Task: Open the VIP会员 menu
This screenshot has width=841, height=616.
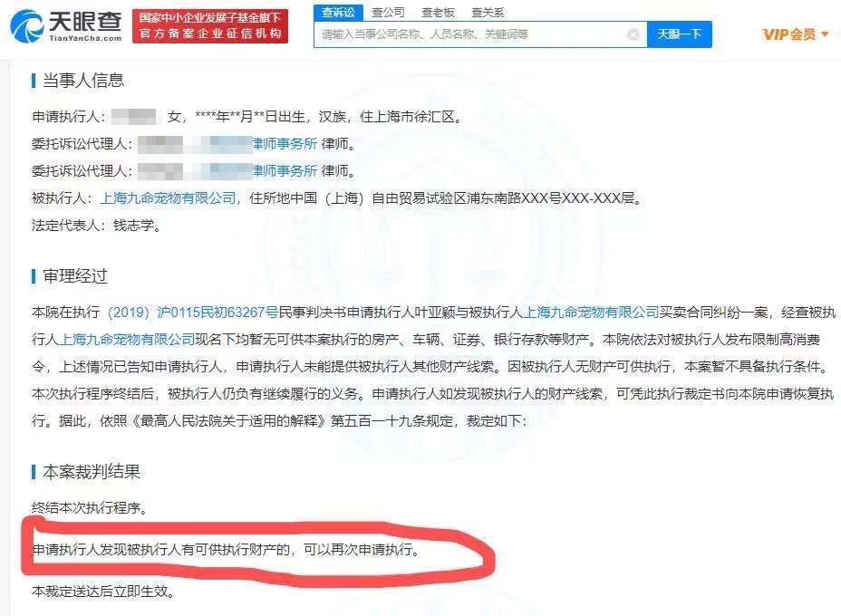Action: point(789,34)
